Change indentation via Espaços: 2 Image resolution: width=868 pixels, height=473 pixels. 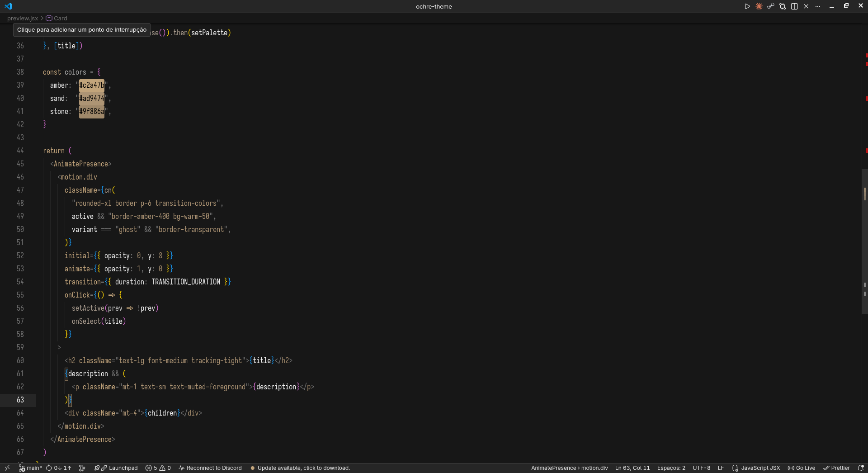click(671, 468)
